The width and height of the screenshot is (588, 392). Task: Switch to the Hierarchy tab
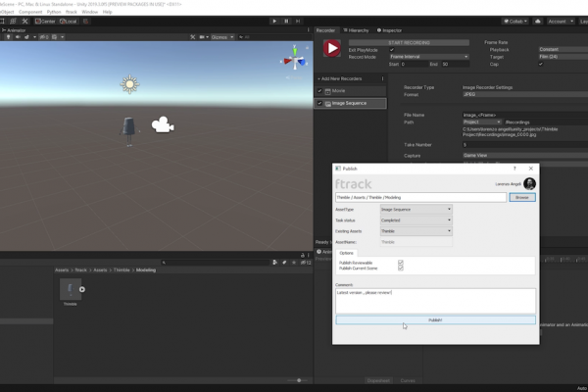[356, 30]
